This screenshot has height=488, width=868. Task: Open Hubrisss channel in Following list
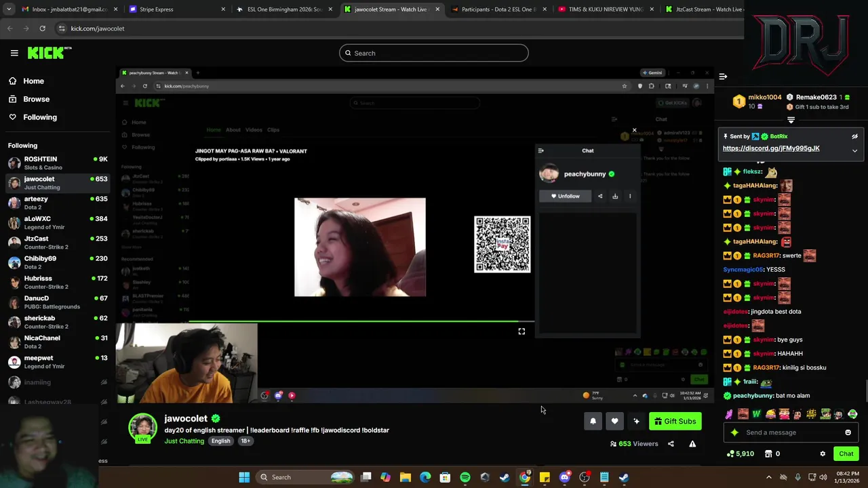coord(58,282)
